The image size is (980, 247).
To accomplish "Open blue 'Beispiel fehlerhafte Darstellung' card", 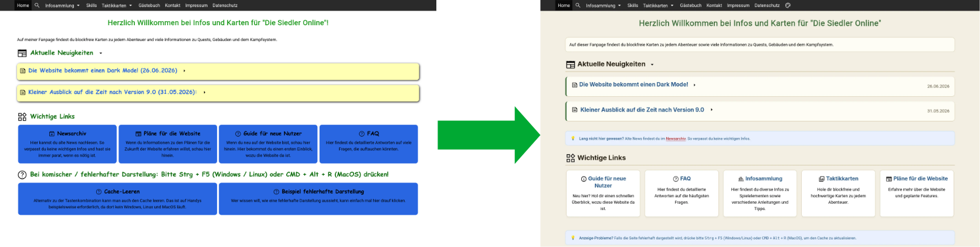I will 318,199.
